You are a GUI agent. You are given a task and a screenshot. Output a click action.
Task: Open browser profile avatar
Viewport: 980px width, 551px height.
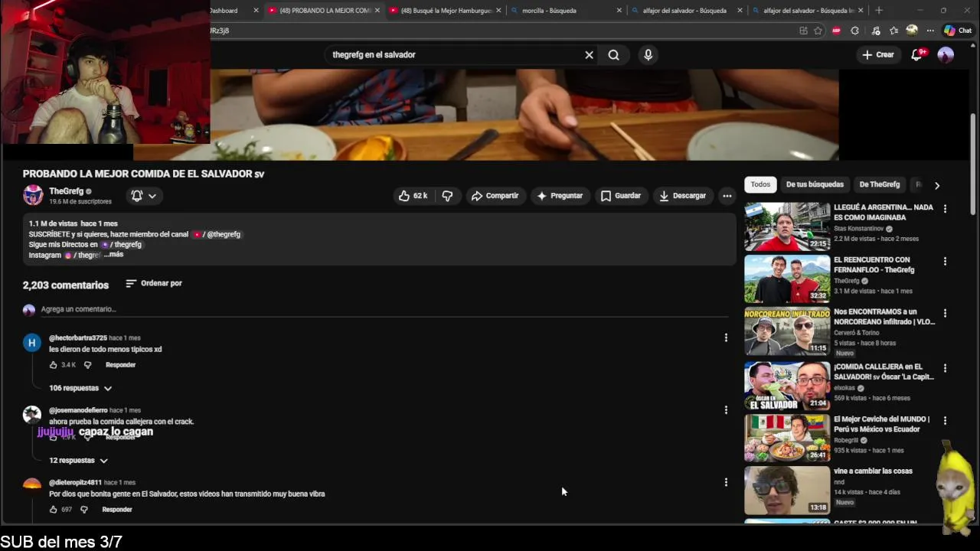coord(911,31)
